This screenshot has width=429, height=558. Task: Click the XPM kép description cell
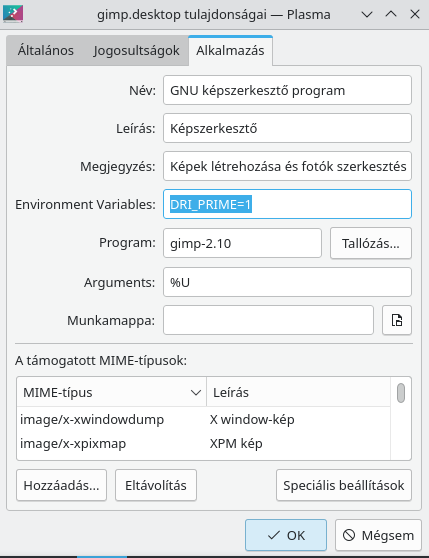tap(236, 444)
